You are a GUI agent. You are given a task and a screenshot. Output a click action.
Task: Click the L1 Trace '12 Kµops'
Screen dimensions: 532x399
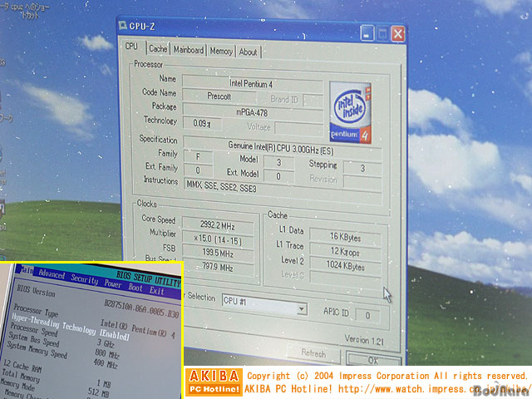(346, 251)
